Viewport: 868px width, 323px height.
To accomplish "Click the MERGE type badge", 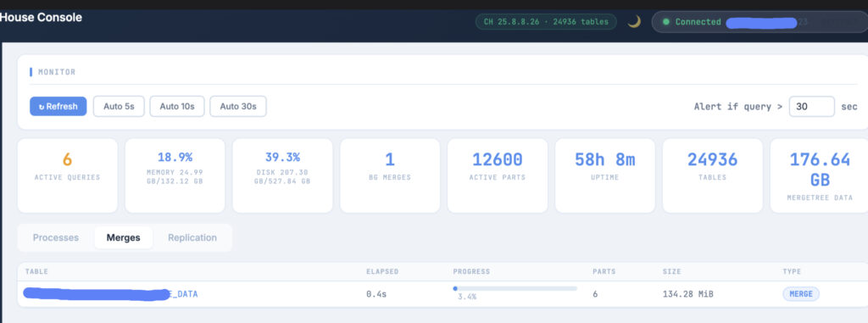I will pos(800,294).
